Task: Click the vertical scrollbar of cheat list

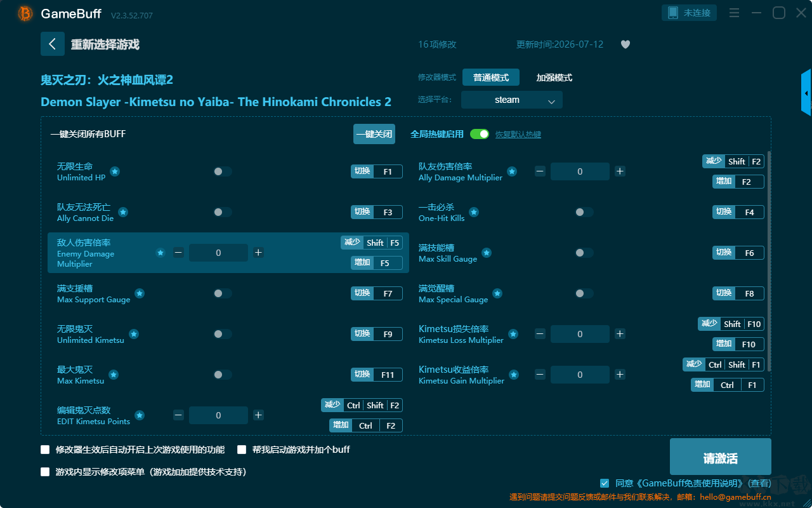Action: 769,260
